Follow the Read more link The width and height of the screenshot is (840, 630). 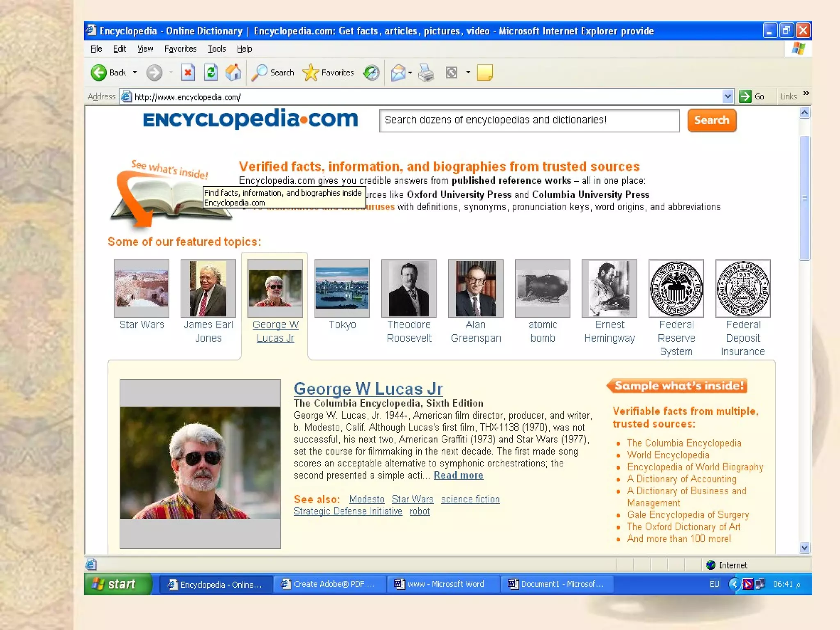click(458, 475)
